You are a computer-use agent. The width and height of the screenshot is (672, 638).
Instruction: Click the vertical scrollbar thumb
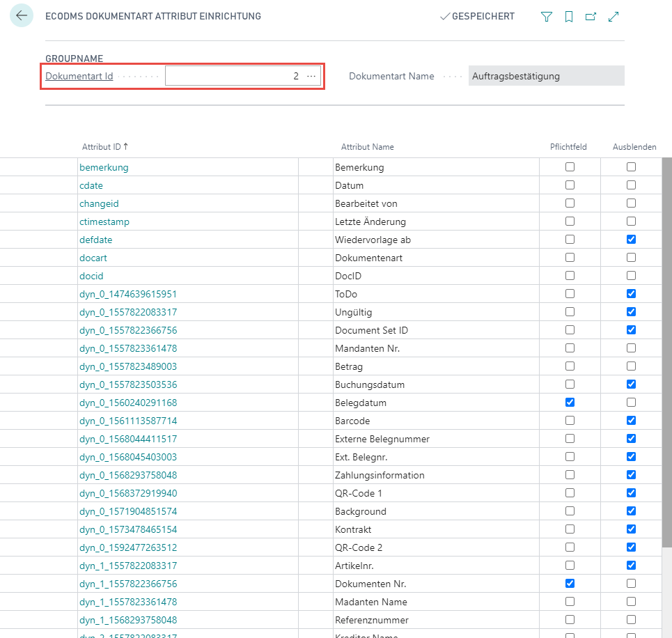[x=667, y=352]
